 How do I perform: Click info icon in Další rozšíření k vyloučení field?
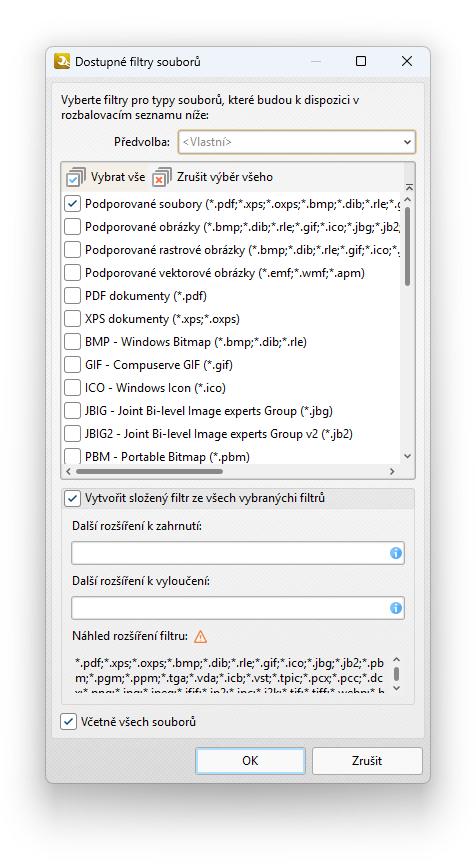tap(396, 608)
